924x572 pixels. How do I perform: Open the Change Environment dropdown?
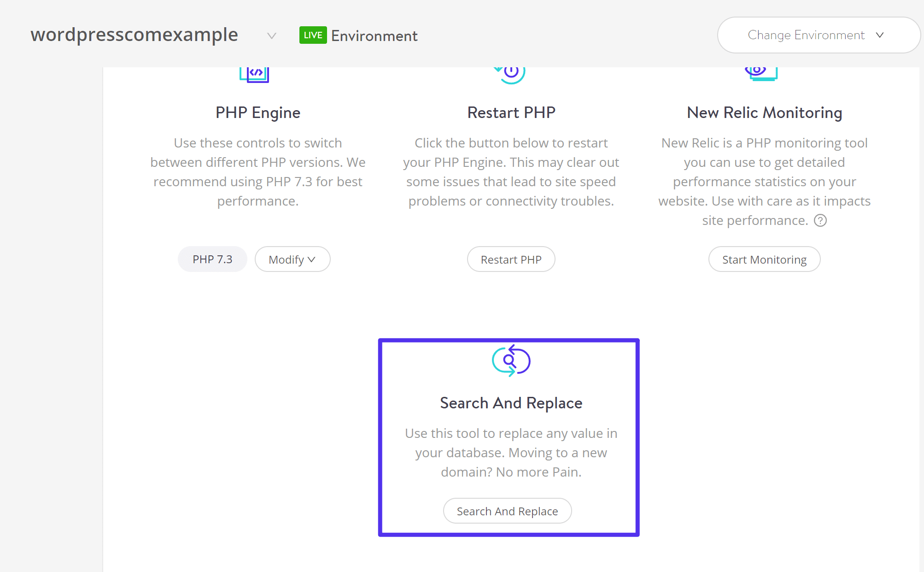[x=819, y=35]
